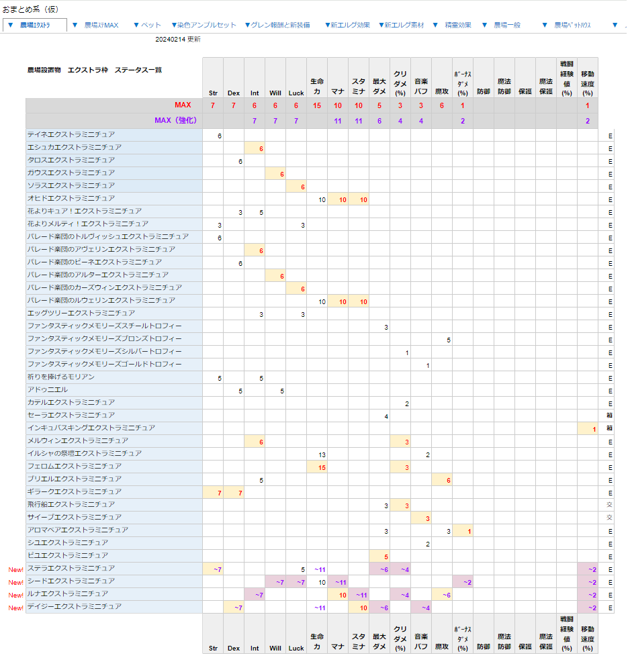
Task: Select the テイネエクストラミニチュア row name
Action: (x=71, y=134)
